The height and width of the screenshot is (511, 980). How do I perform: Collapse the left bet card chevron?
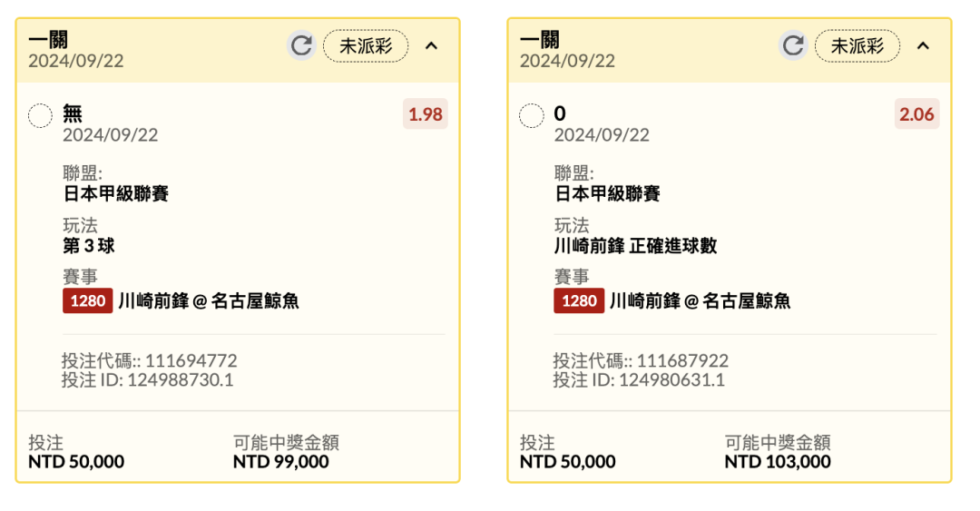point(432,45)
